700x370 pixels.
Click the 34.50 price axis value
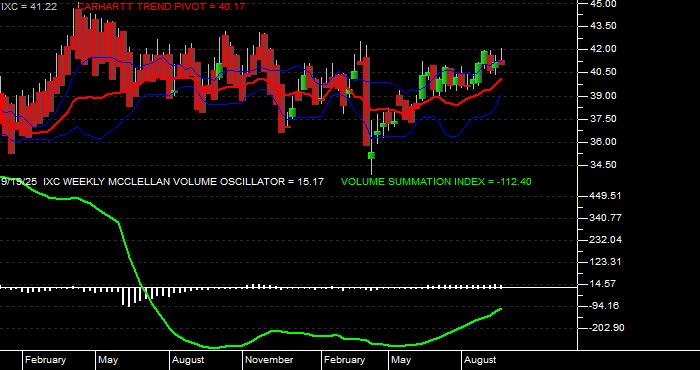(603, 165)
